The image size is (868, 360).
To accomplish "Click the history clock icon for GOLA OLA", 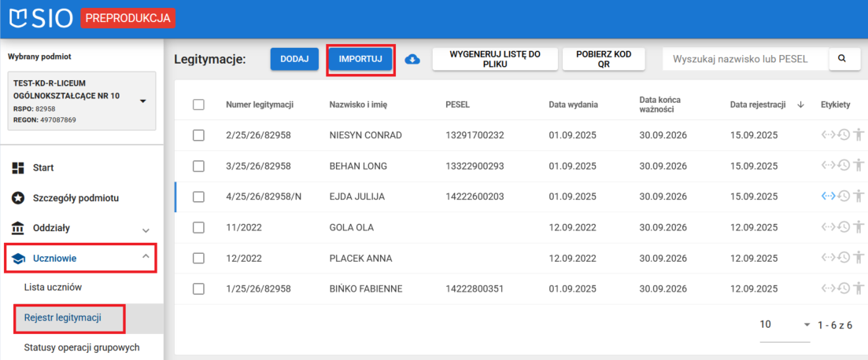I will (x=843, y=227).
